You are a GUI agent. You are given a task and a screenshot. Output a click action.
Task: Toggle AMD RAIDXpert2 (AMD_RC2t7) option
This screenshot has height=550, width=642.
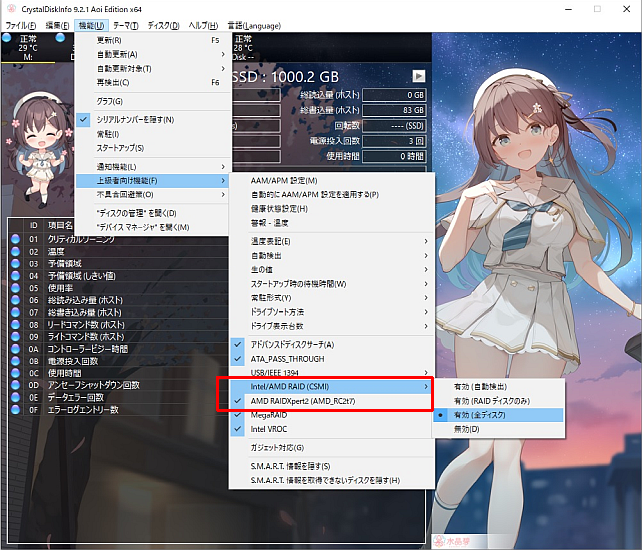tap(332, 401)
